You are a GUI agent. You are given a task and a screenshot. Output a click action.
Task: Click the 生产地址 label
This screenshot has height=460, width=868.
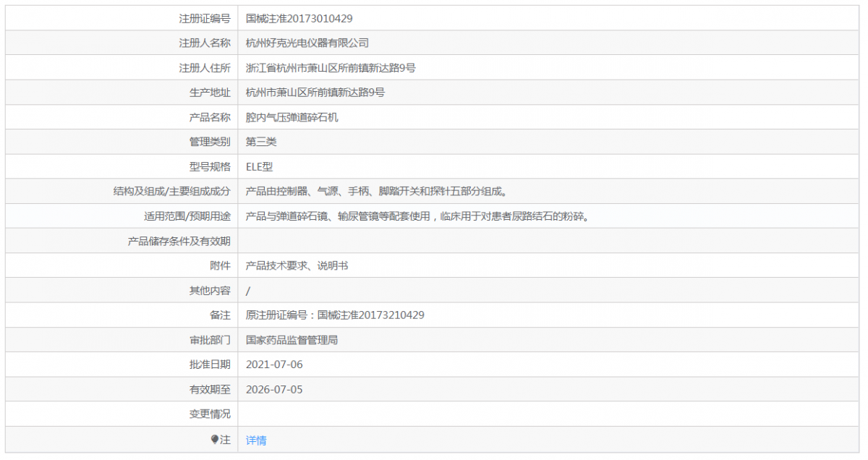tap(210, 93)
